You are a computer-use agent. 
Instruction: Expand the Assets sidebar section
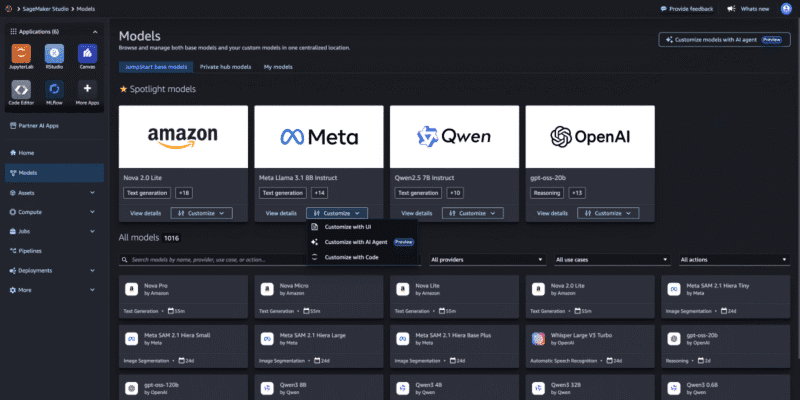coord(55,193)
